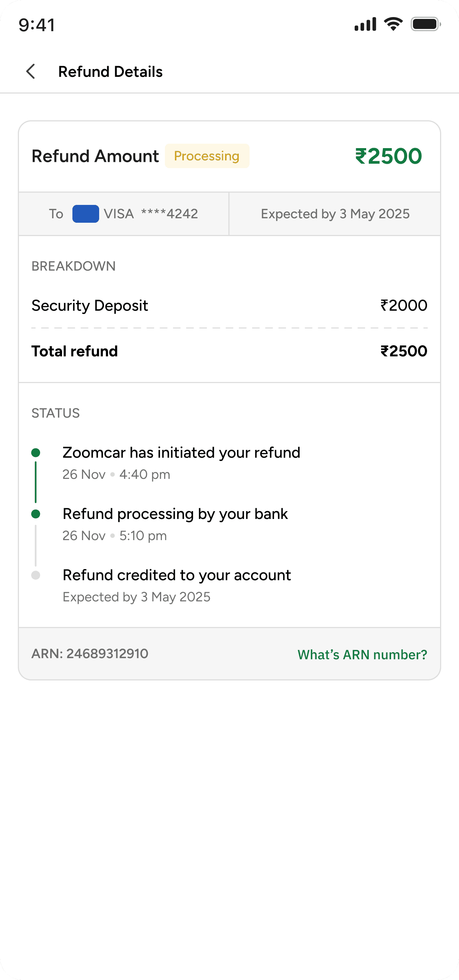Screen dimensions: 459x980
Task: Tap the masked card number ending 4242
Action: pyautogui.click(x=169, y=214)
